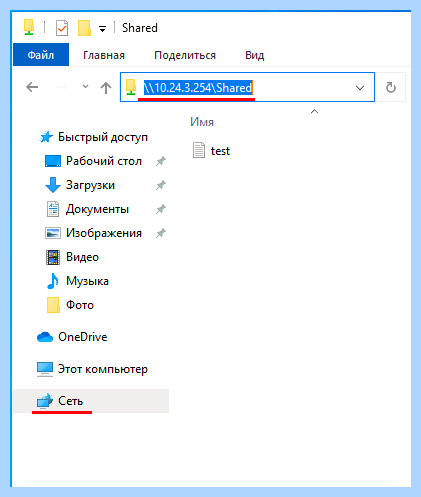Click the pin icon next to Изображения

point(161,233)
